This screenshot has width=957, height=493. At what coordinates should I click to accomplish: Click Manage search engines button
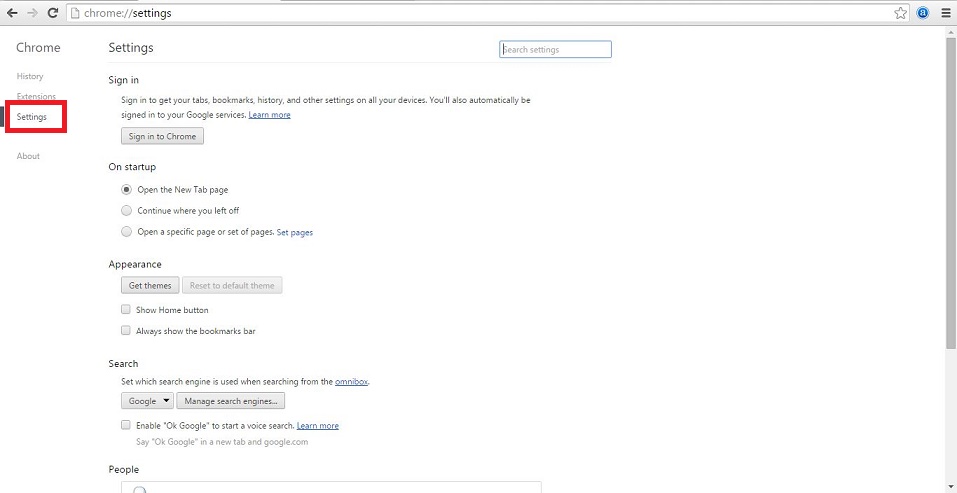[x=231, y=401]
